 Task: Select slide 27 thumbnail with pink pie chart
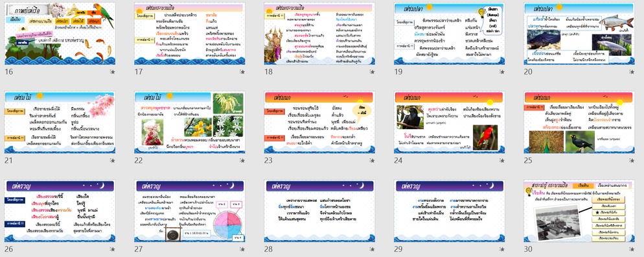[x=190, y=211]
